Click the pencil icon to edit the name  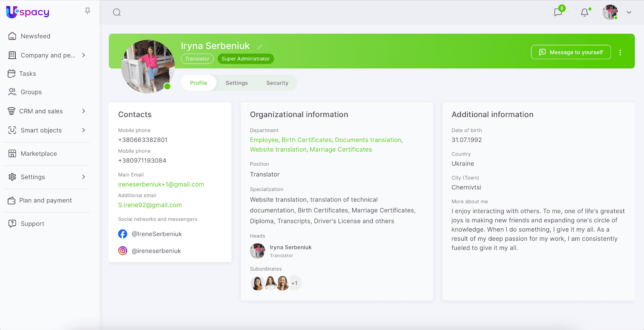(260, 47)
